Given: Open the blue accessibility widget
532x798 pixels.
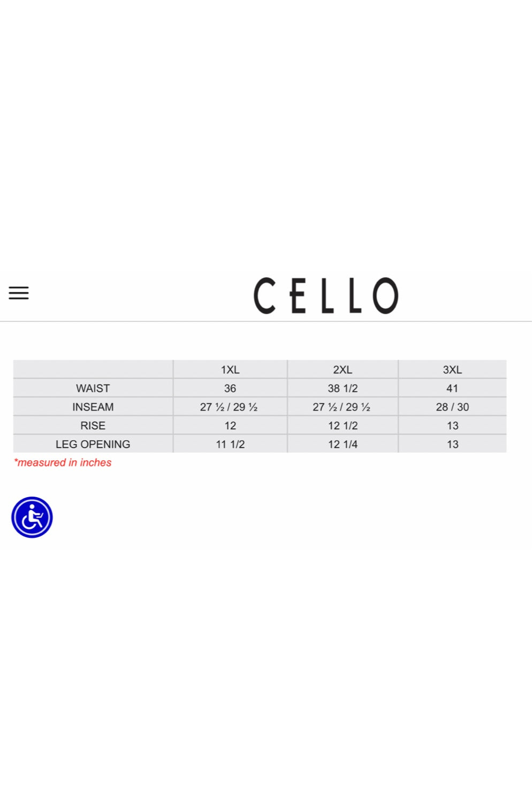Looking at the screenshot, I should (32, 517).
